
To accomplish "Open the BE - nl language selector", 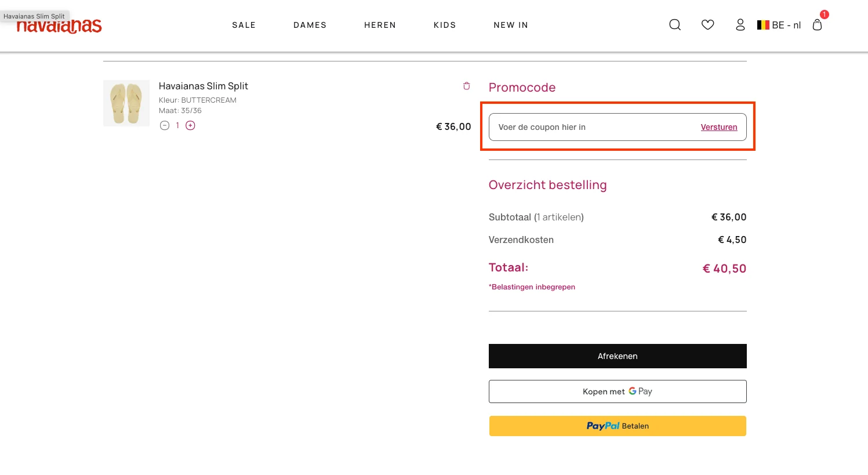I will pyautogui.click(x=779, y=25).
